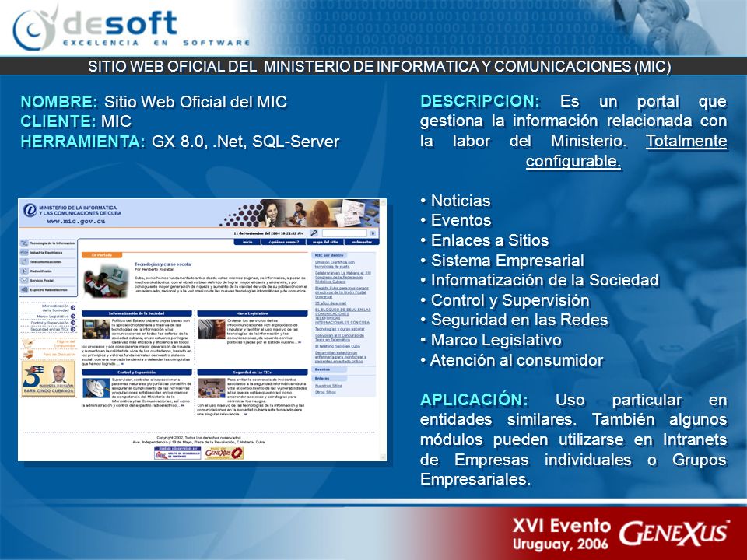Click the 'En Portada' orange label

[102, 255]
